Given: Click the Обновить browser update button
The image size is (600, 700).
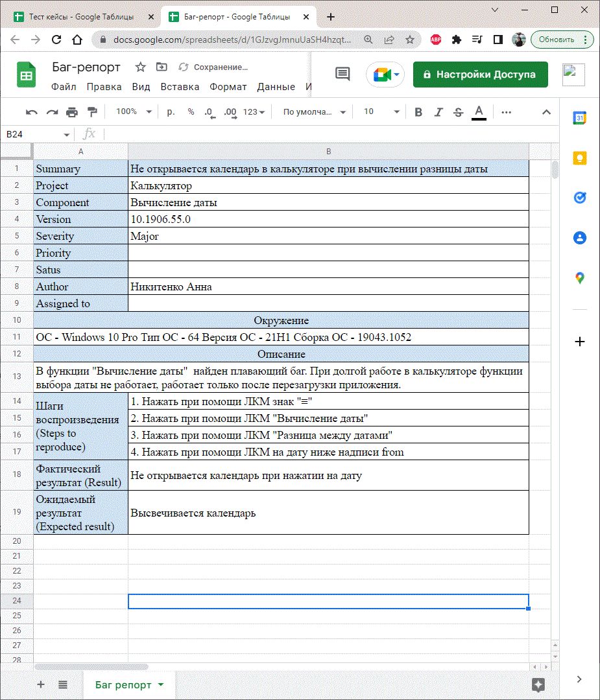Looking at the screenshot, I should click(562, 40).
